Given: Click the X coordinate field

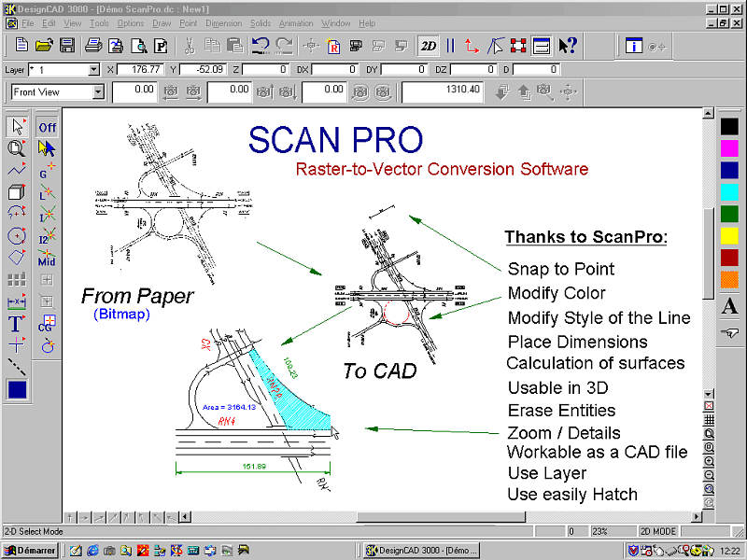Looking at the screenshot, I should [141, 69].
